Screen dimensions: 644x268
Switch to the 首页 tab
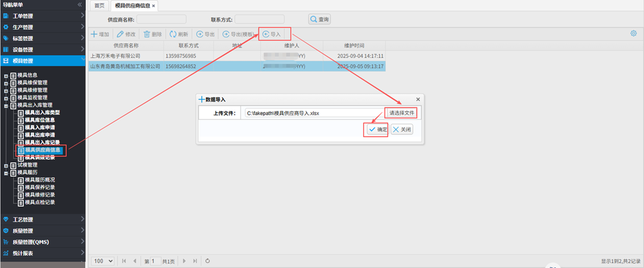coord(99,5)
